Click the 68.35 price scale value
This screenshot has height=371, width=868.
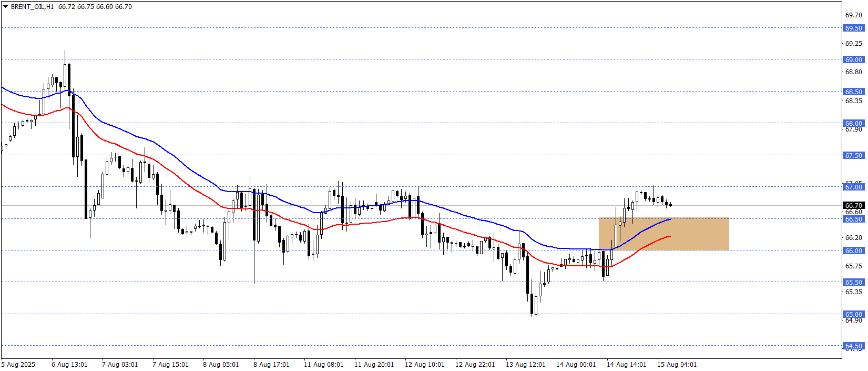click(853, 101)
